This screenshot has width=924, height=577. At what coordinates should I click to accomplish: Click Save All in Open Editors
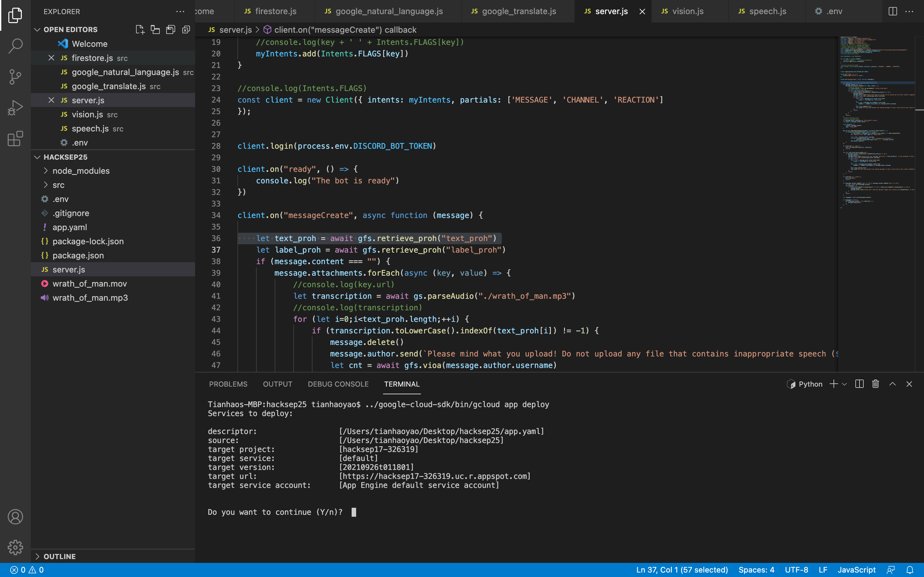(171, 29)
